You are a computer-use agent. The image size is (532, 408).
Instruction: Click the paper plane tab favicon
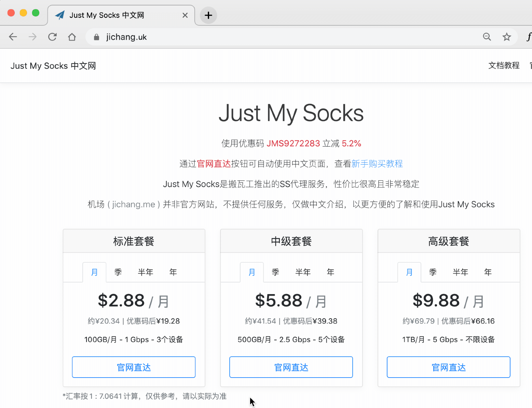[x=60, y=15]
